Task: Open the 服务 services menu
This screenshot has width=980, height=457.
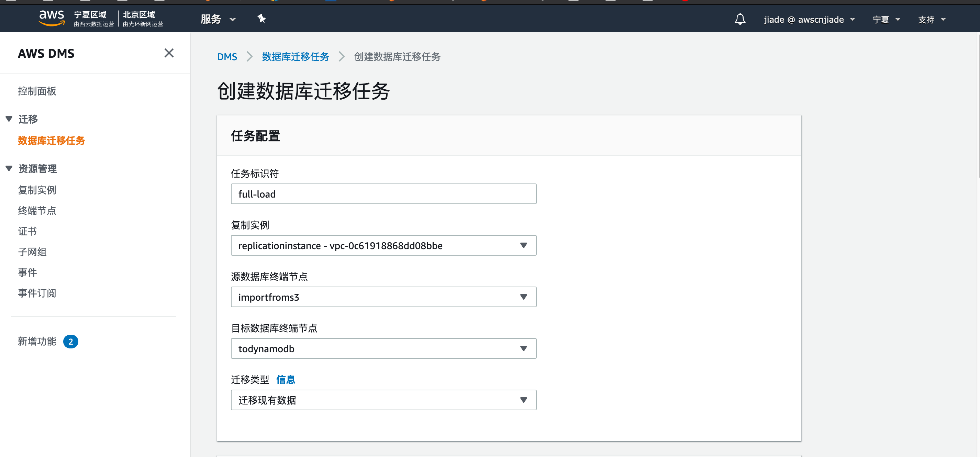Action: click(x=218, y=19)
